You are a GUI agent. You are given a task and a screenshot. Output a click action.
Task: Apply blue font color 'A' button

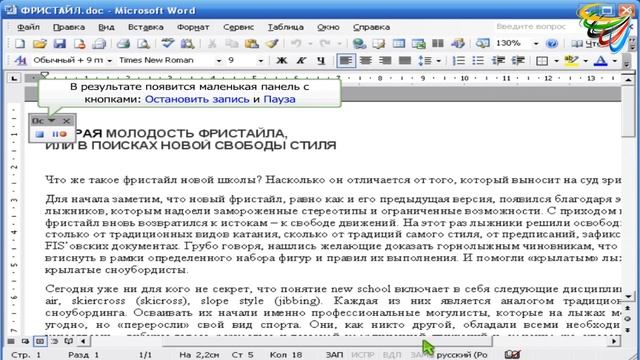click(600, 61)
